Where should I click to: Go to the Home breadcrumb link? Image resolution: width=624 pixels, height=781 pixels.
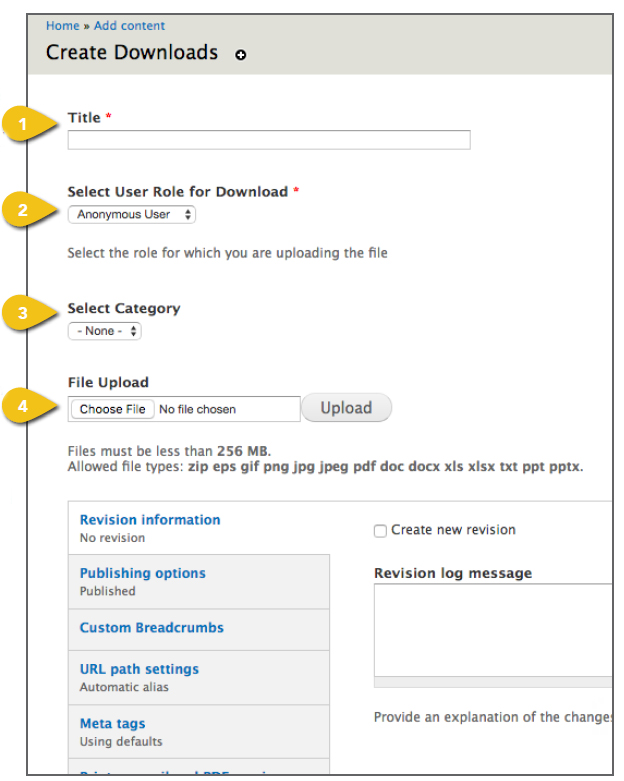coord(63,26)
